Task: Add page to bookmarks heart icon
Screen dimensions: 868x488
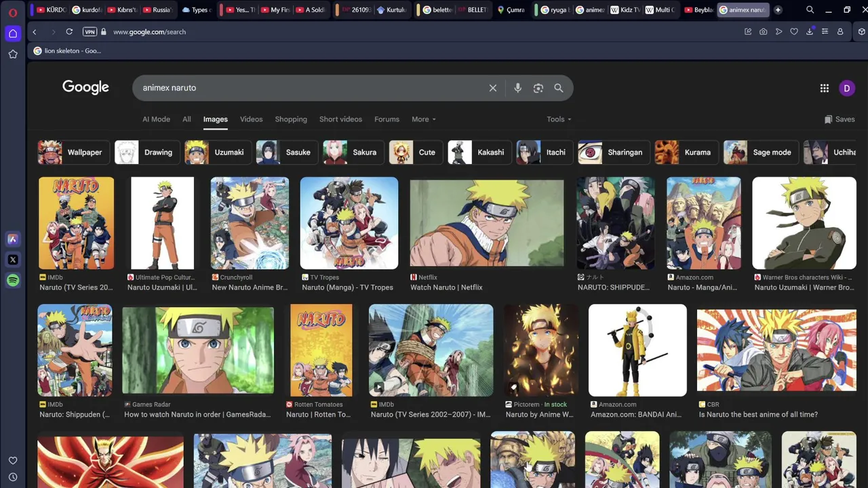Action: 794,32
